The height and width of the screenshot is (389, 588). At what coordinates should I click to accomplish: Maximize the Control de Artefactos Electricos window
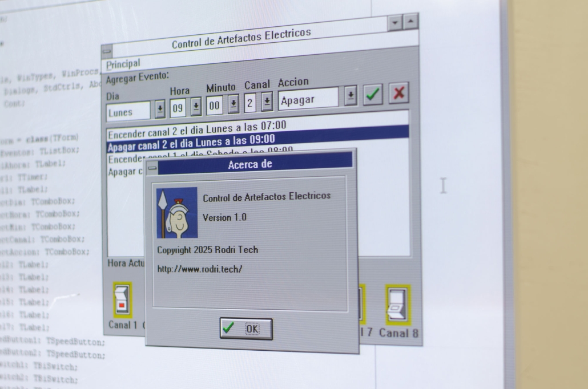point(411,22)
